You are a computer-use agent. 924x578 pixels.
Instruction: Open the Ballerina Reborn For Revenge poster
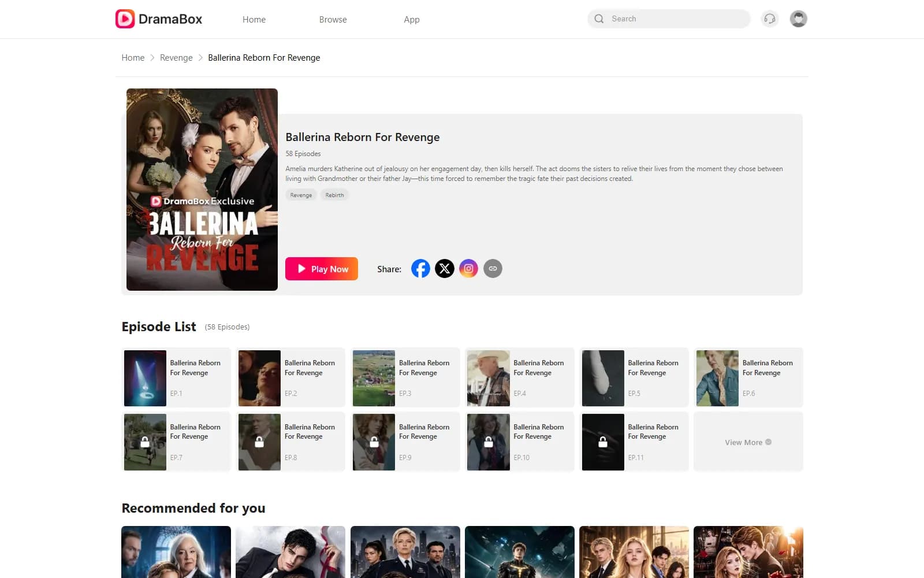[x=202, y=190]
